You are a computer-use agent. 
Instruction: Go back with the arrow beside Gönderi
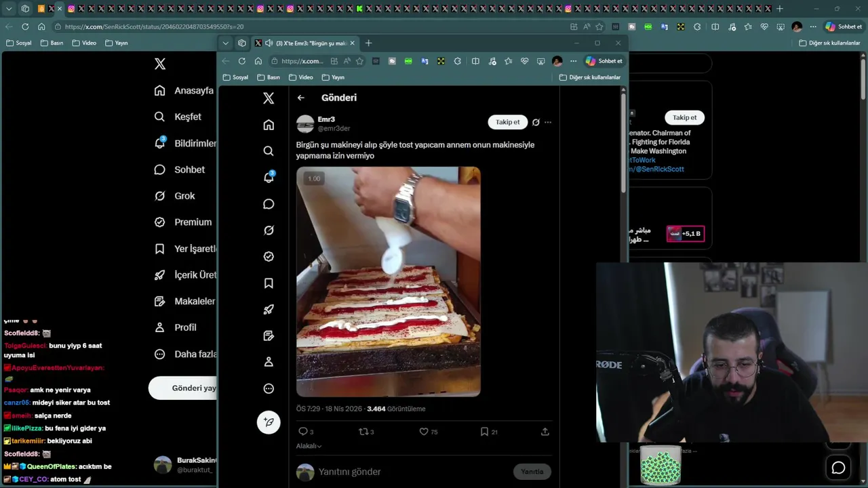point(301,98)
